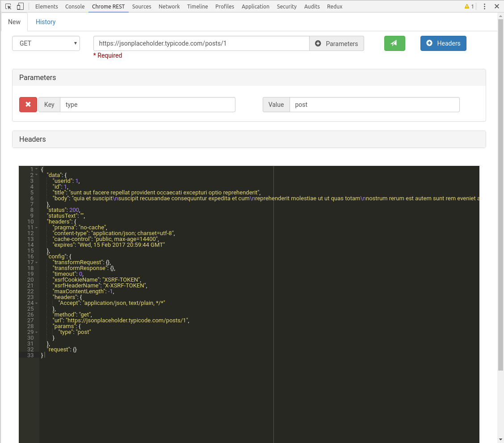This screenshot has height=443, width=504.
Task: Collapse the fold arrow on line 29
Action: pyautogui.click(x=36, y=332)
